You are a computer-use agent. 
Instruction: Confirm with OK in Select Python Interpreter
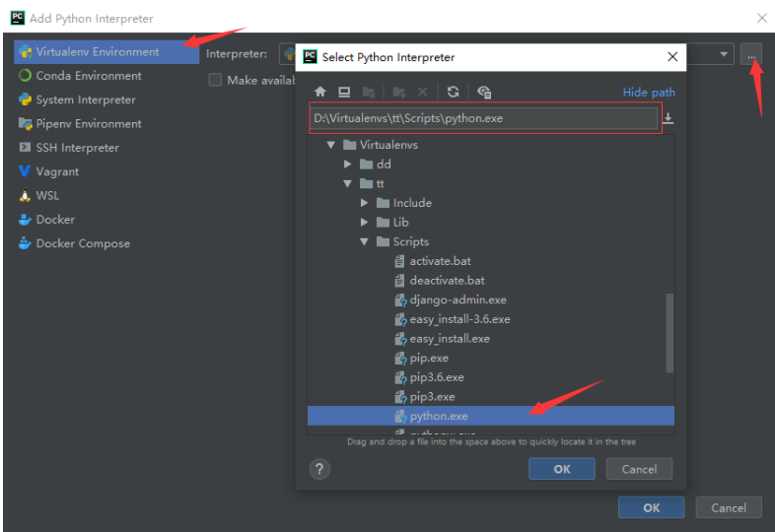pos(561,469)
